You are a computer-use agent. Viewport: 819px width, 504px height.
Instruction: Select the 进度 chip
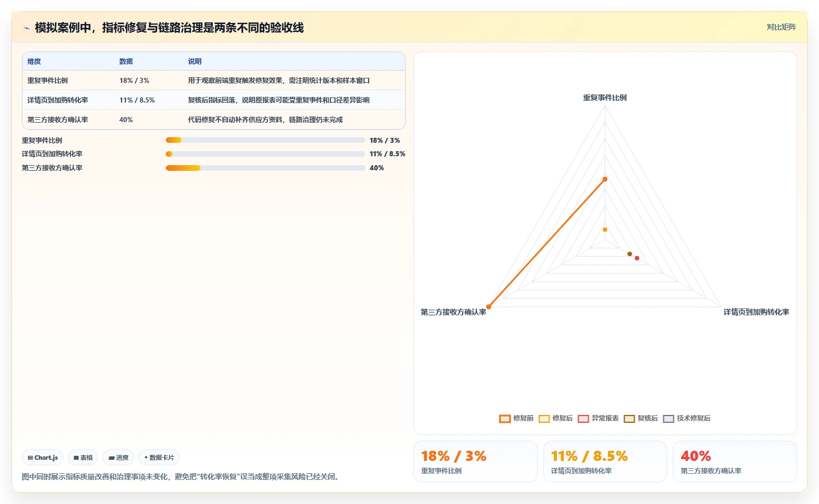[118, 458]
